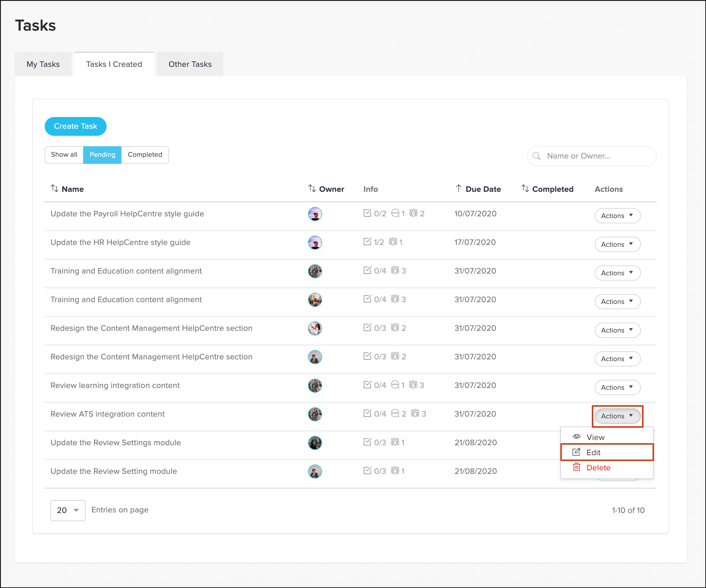Click checklist icon on HR HelpCentre row
Screen dimensions: 706x588
[367, 242]
